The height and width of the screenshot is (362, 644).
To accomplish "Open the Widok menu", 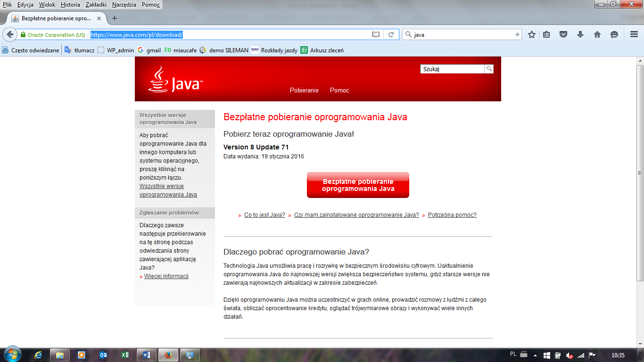I will (x=47, y=5).
